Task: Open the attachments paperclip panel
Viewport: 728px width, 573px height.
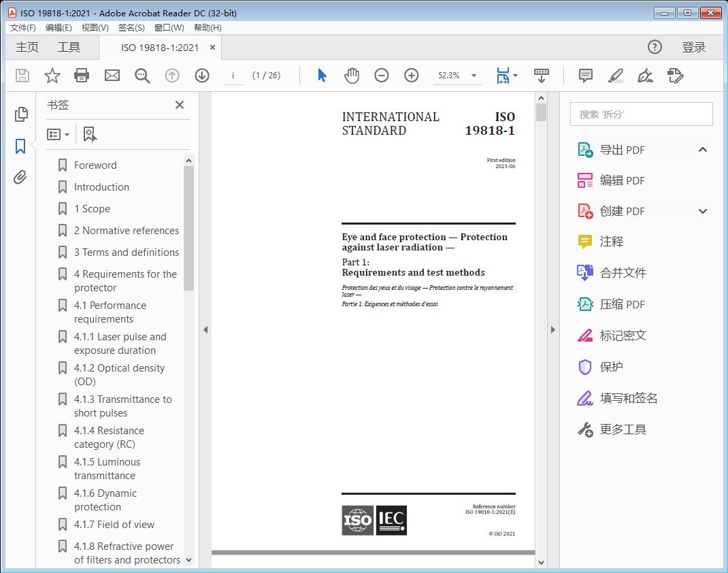Action: [x=21, y=178]
